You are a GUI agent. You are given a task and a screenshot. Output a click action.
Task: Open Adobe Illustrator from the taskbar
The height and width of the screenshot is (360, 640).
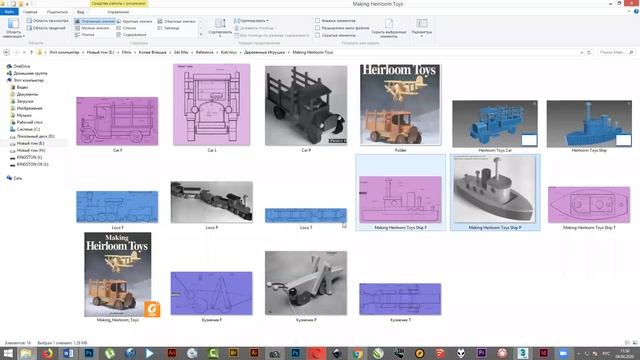tap(254, 353)
